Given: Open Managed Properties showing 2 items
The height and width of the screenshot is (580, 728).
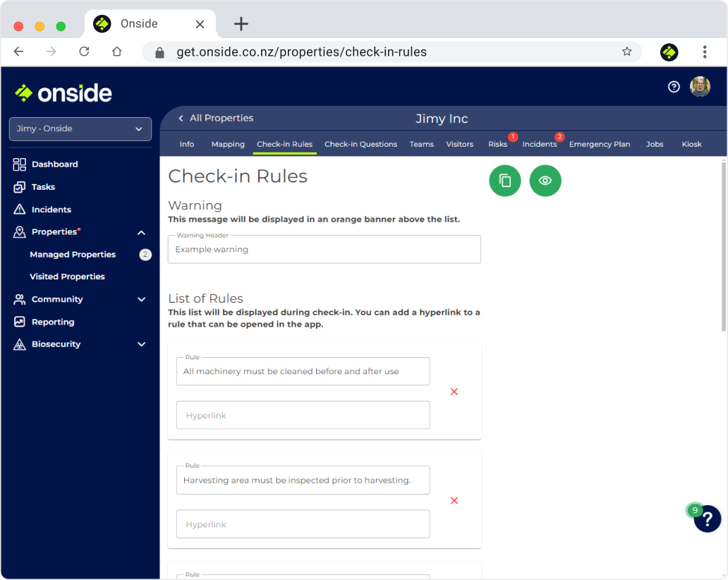Looking at the screenshot, I should [73, 254].
